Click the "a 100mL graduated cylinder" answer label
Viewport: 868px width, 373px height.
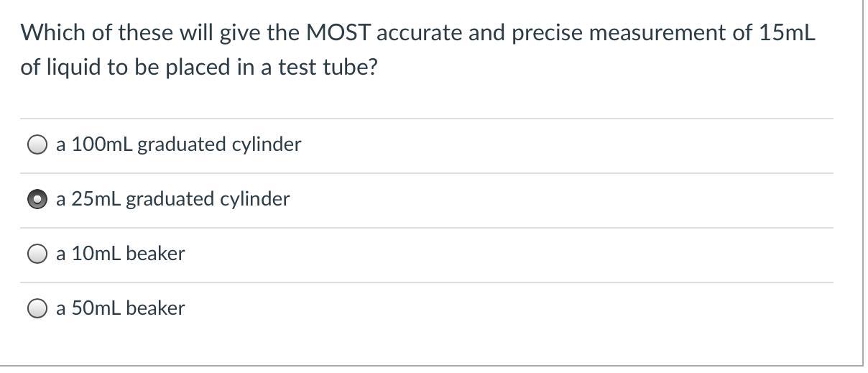pyautogui.click(x=178, y=144)
